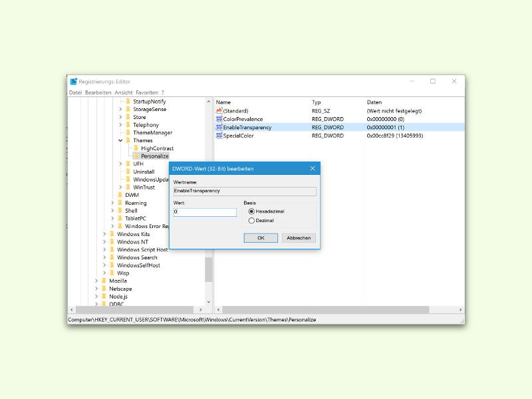The width and height of the screenshot is (532, 399).
Task: Click the Windows Kits folder icon
Action: 112,234
